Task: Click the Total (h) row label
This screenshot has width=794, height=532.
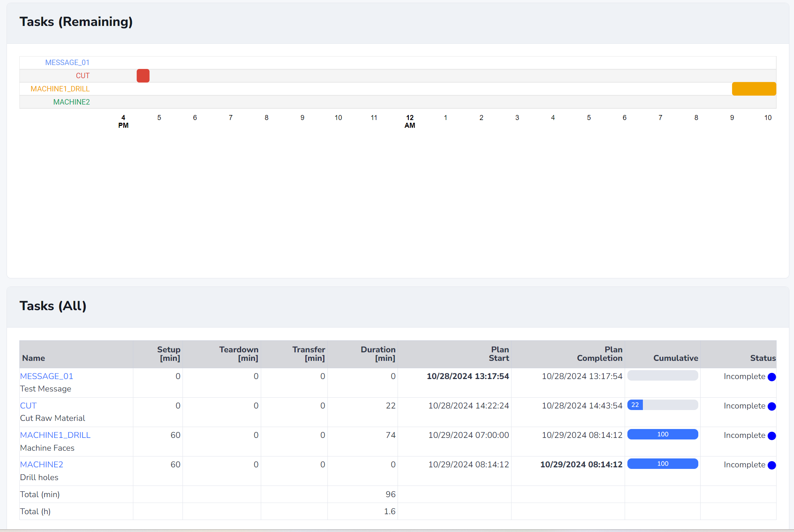Action: click(35, 511)
